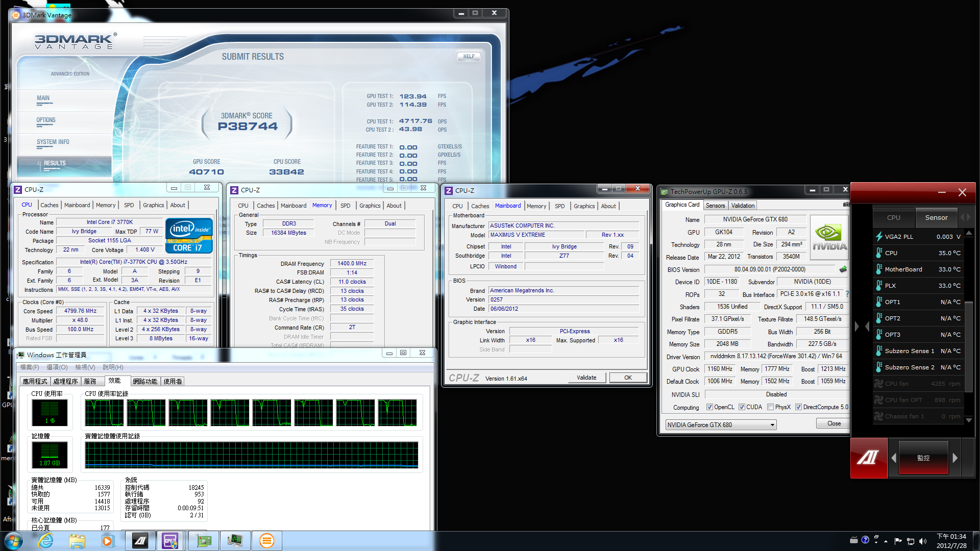Switch to 處理程序 tab in Task Manager
Screen dimensions: 980x551
pyautogui.click(x=65, y=382)
